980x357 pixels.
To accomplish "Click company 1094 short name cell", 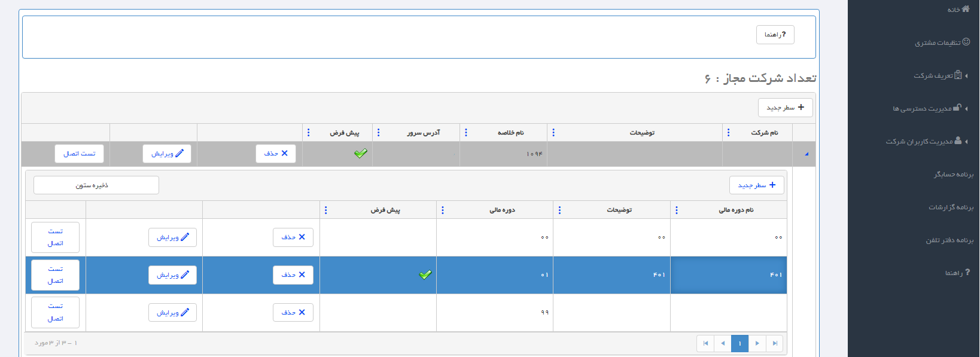I will pos(504,154).
